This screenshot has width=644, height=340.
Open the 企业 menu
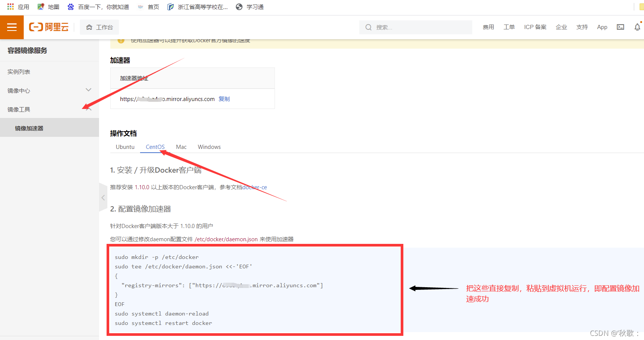click(561, 27)
